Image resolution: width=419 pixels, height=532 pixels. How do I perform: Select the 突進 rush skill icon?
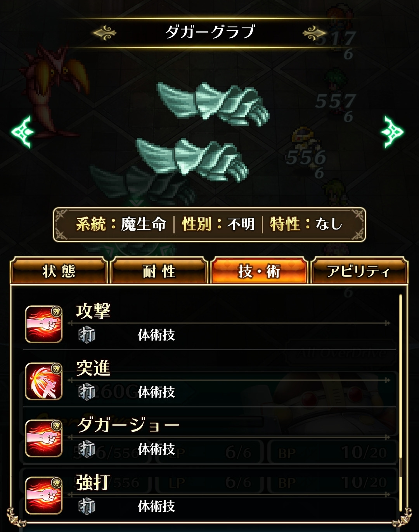tap(44, 381)
